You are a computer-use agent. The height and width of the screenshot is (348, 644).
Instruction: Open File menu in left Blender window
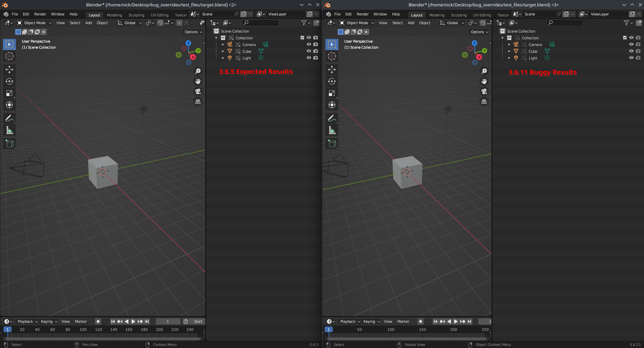[x=15, y=14]
